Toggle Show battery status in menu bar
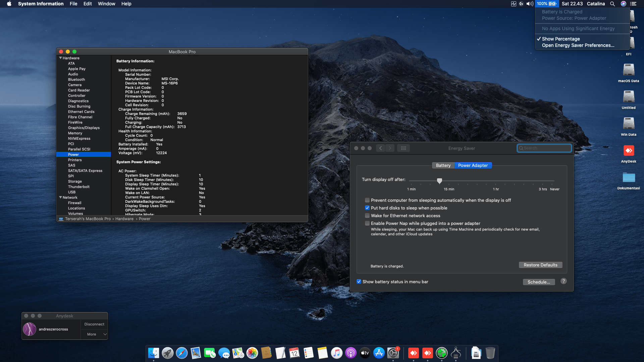 click(x=359, y=282)
